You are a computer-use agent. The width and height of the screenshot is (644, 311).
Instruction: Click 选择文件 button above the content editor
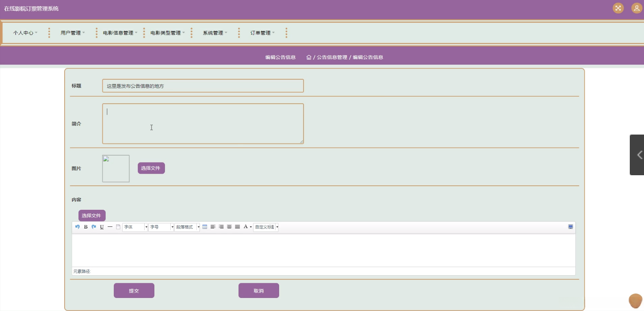tap(92, 215)
